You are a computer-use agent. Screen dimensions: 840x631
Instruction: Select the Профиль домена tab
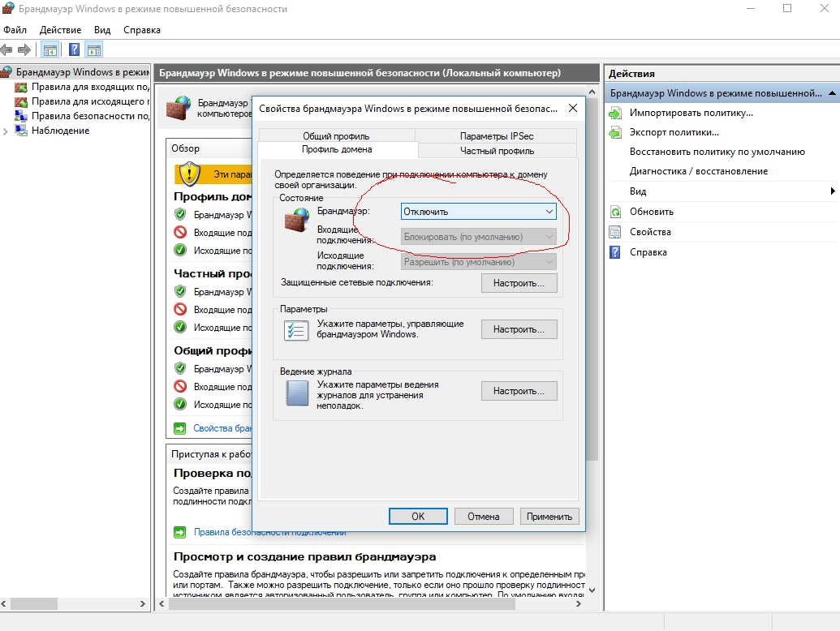click(x=337, y=149)
